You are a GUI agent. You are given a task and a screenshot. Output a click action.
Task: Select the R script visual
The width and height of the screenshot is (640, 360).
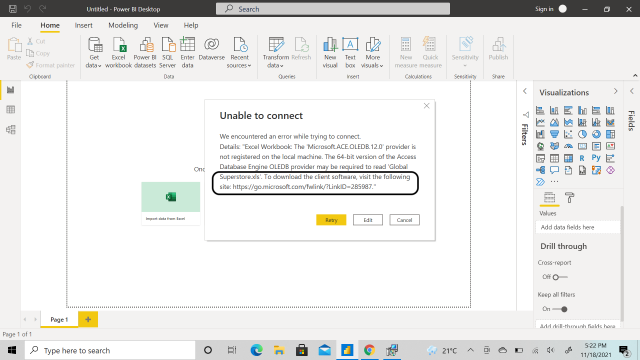click(582, 158)
